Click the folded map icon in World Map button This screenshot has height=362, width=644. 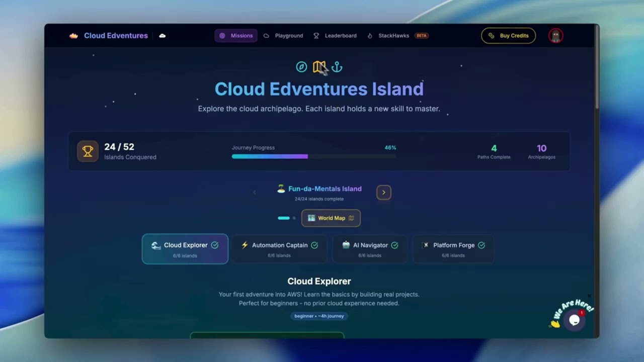point(351,218)
